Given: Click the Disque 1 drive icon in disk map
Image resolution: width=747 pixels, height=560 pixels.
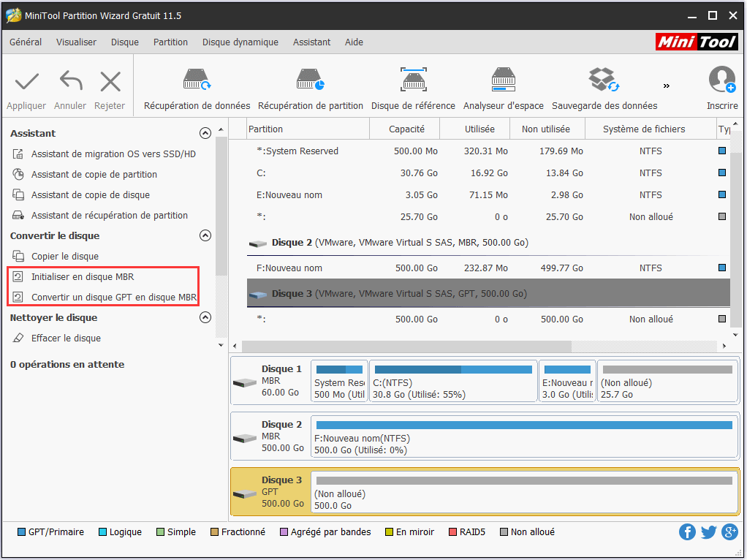Looking at the screenshot, I should point(245,382).
